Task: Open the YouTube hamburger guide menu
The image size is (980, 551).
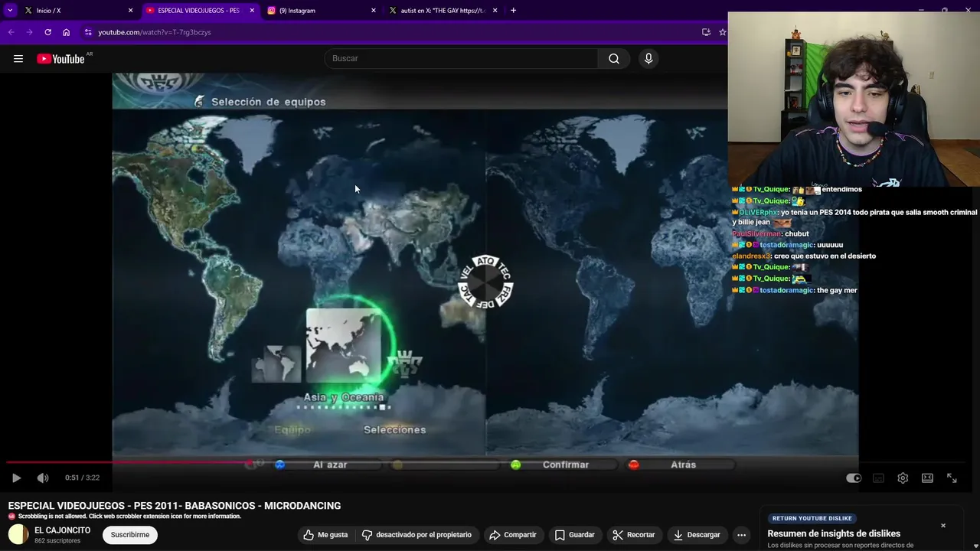Action: point(18,59)
